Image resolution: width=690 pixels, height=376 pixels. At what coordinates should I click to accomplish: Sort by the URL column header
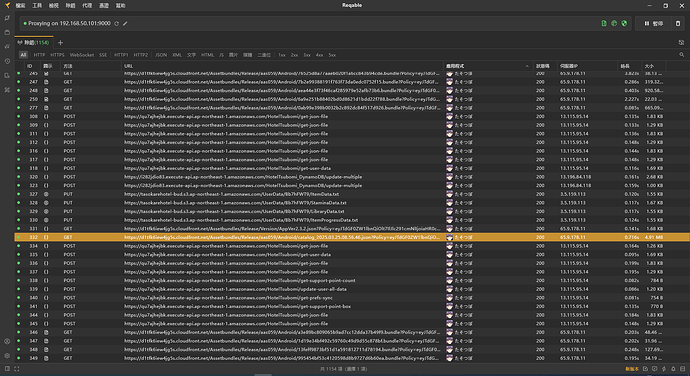coord(282,66)
